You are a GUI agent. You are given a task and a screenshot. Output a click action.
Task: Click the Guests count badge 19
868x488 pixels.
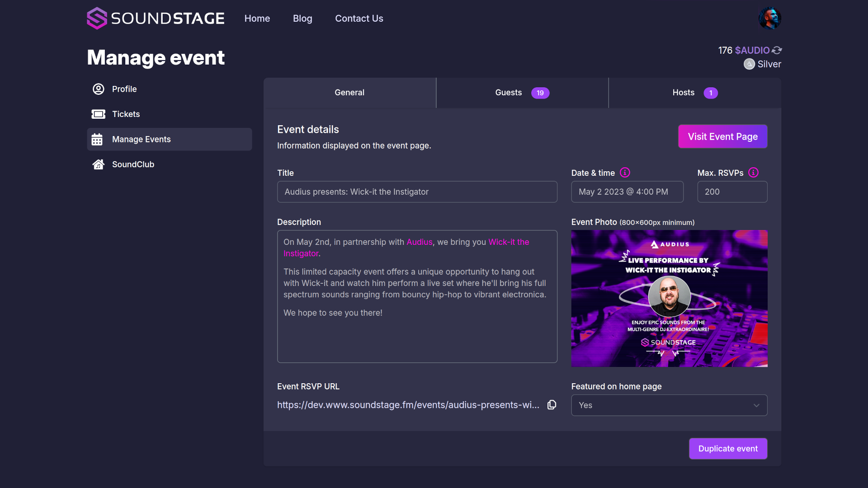(x=540, y=93)
